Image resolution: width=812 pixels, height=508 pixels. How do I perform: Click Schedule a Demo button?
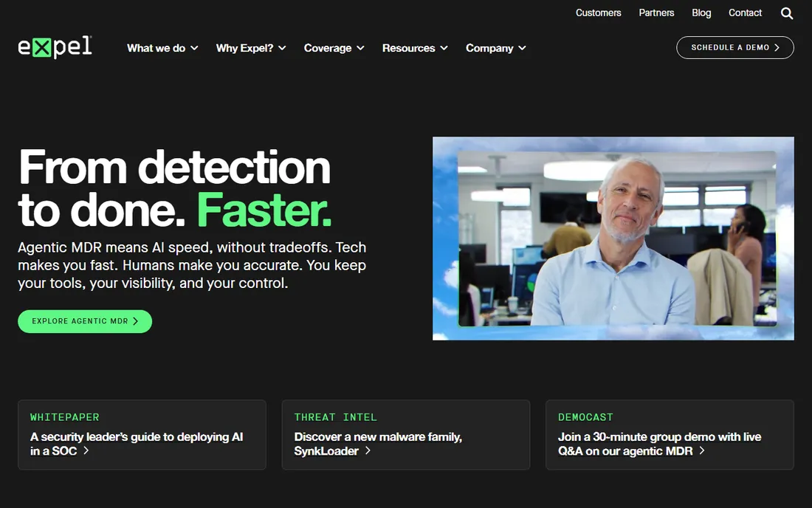(x=734, y=48)
